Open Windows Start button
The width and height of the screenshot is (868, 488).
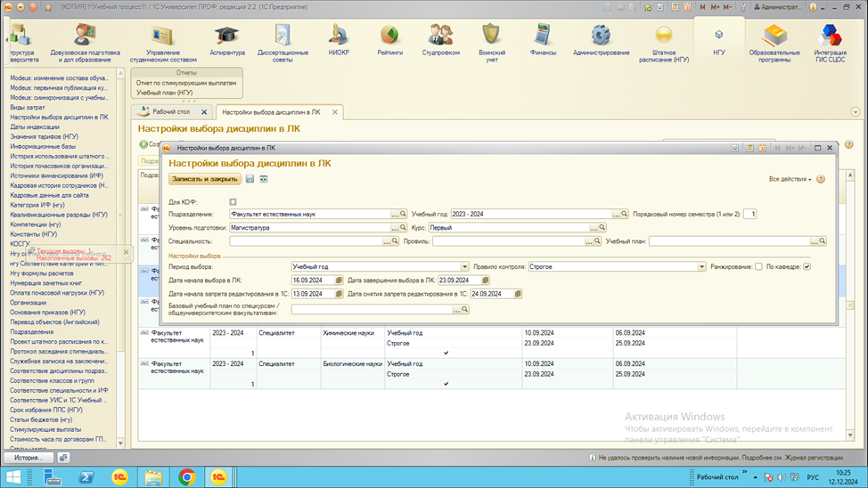click(13, 477)
